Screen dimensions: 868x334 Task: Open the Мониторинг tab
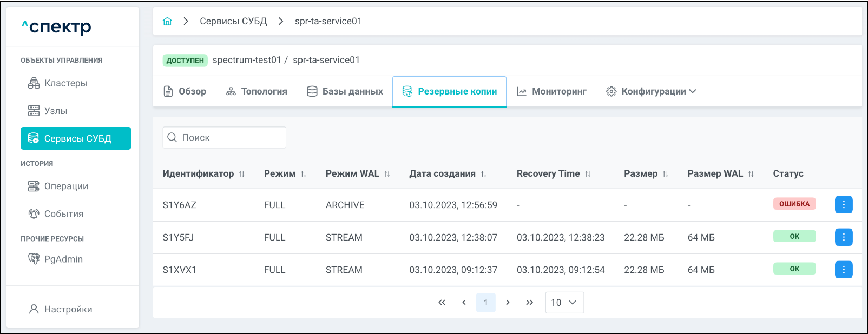551,92
